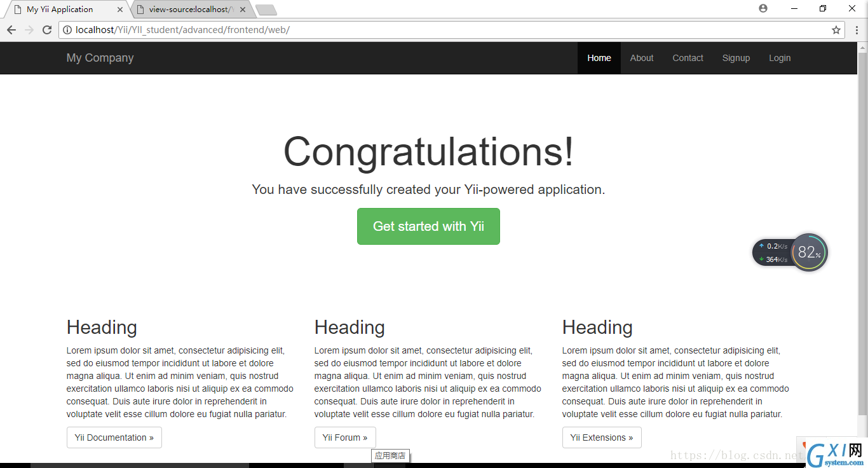Open the Yii Forum » link
868x468 pixels.
click(345, 437)
